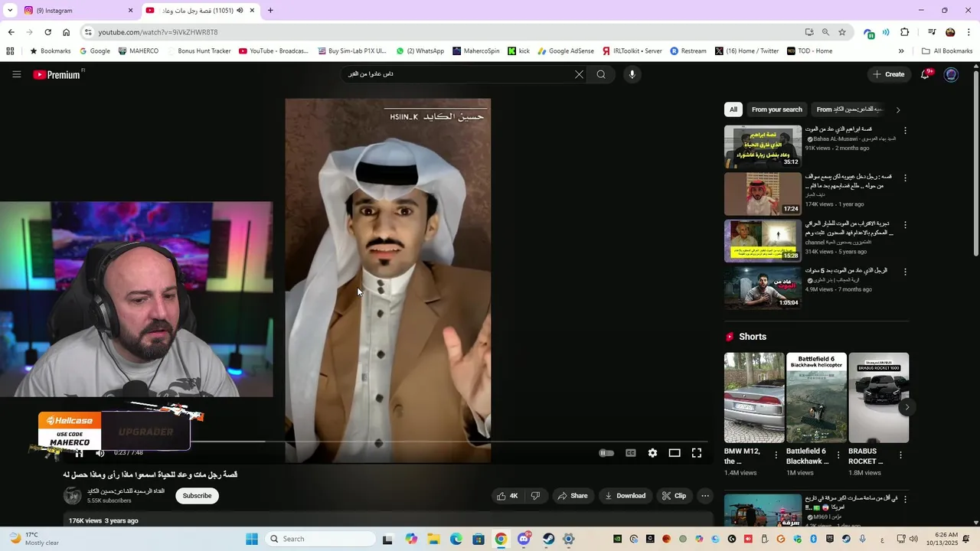Image resolution: width=980 pixels, height=551 pixels.
Task: Open options for the 15:28 suggested video
Action: 905,225
